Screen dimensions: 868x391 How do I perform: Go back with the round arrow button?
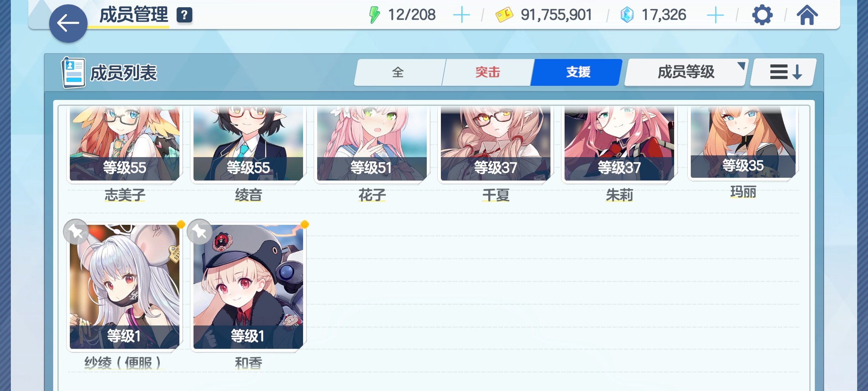pyautogui.click(x=68, y=24)
